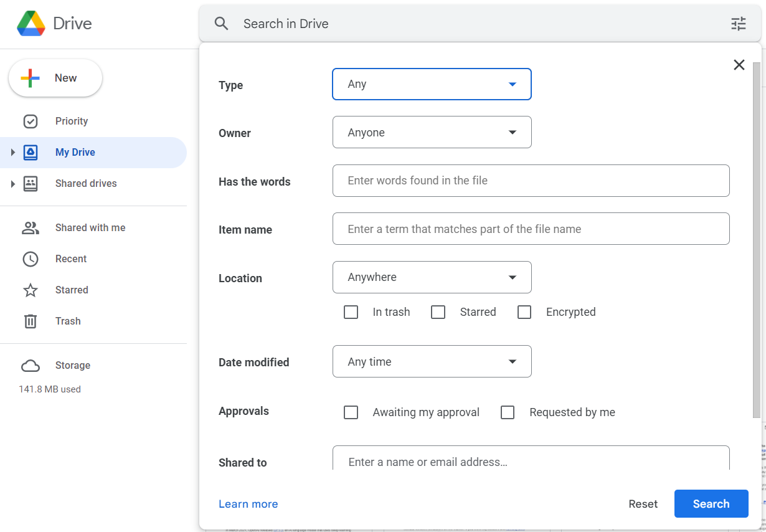Screen dimensions: 766x532
Task: Tick Awaiting my approval checkbox
Action: pos(351,412)
